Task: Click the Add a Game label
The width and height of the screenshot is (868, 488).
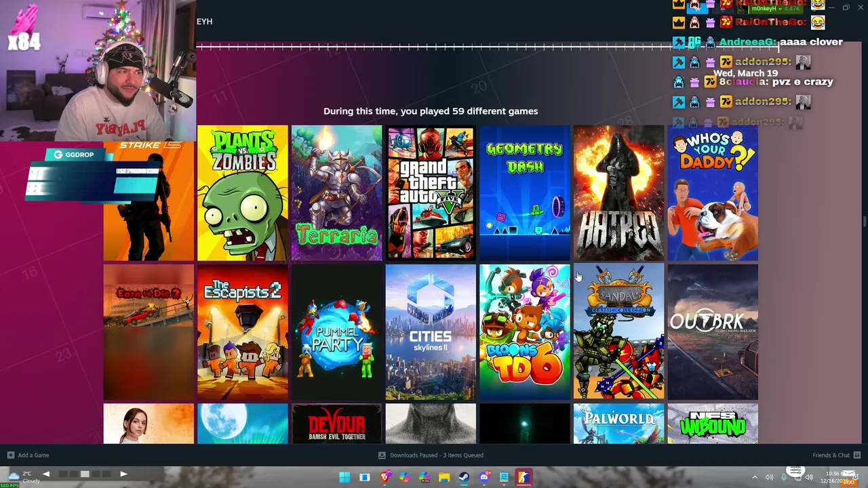Action: 33,455
